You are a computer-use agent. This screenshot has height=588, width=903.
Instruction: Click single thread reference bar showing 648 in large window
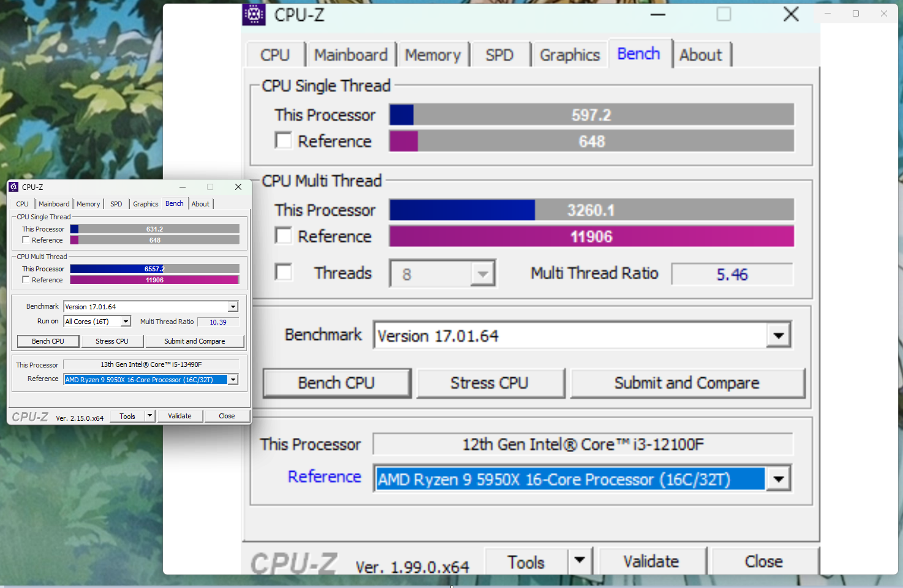pos(592,141)
